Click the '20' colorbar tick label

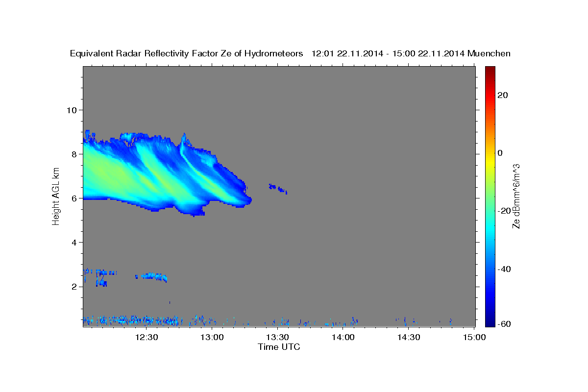(x=502, y=95)
